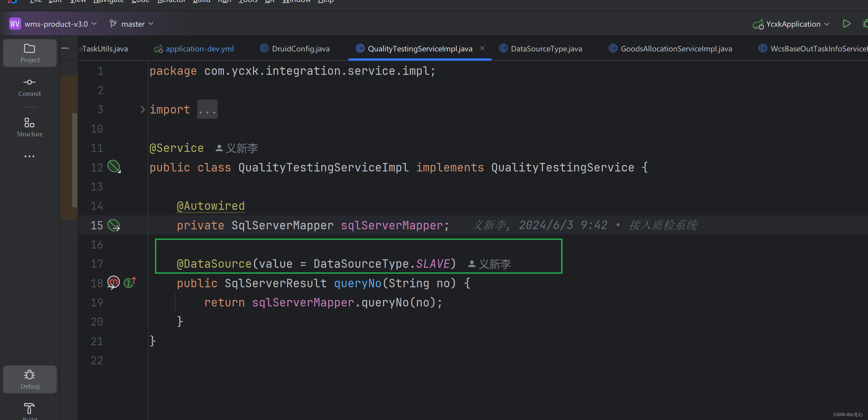Image resolution: width=868 pixels, height=420 pixels.
Task: Collapse the project panel using the minus button
Action: [x=65, y=48]
